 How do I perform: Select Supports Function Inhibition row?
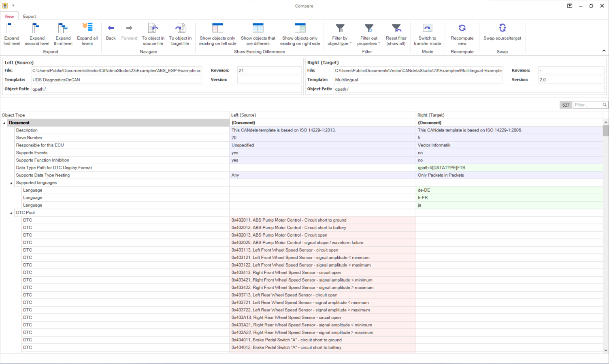(x=301, y=160)
